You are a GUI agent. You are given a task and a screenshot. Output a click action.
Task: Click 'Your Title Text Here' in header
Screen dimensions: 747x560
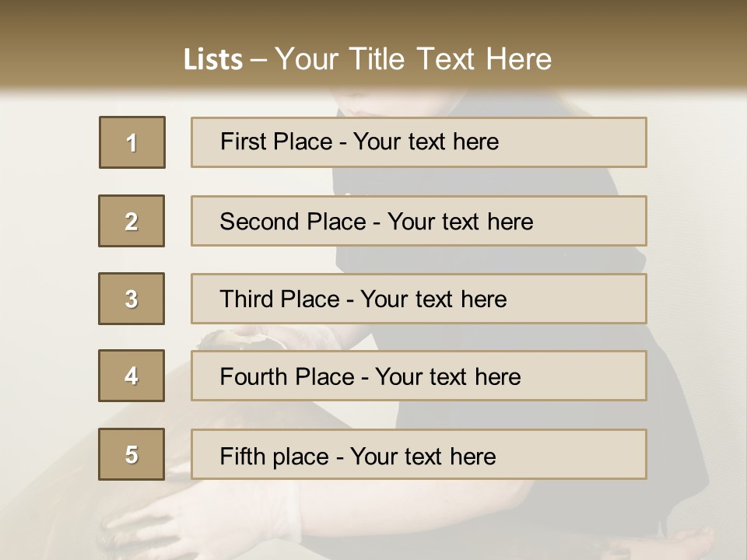(413, 59)
